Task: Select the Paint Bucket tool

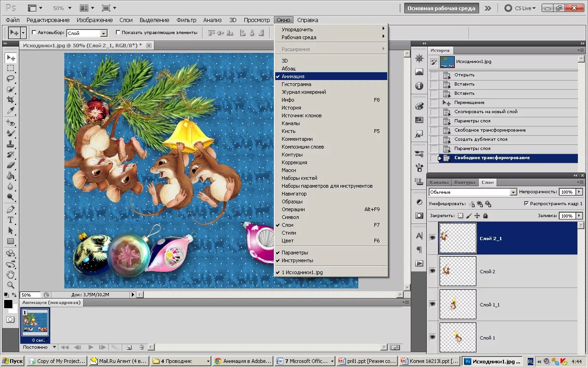Action: click(11, 176)
